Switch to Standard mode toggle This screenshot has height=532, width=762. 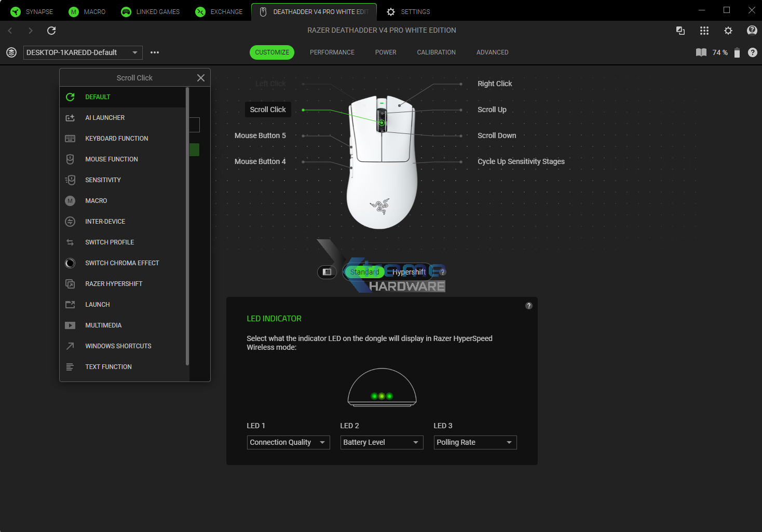pyautogui.click(x=365, y=271)
